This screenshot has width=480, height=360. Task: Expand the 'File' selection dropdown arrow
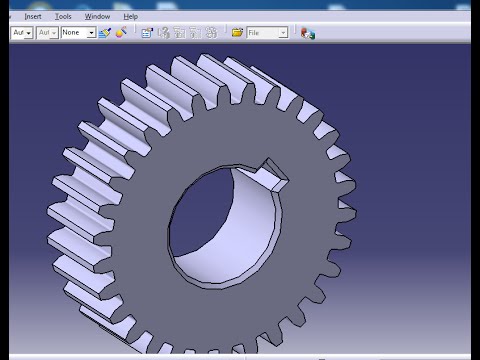pyautogui.click(x=283, y=33)
